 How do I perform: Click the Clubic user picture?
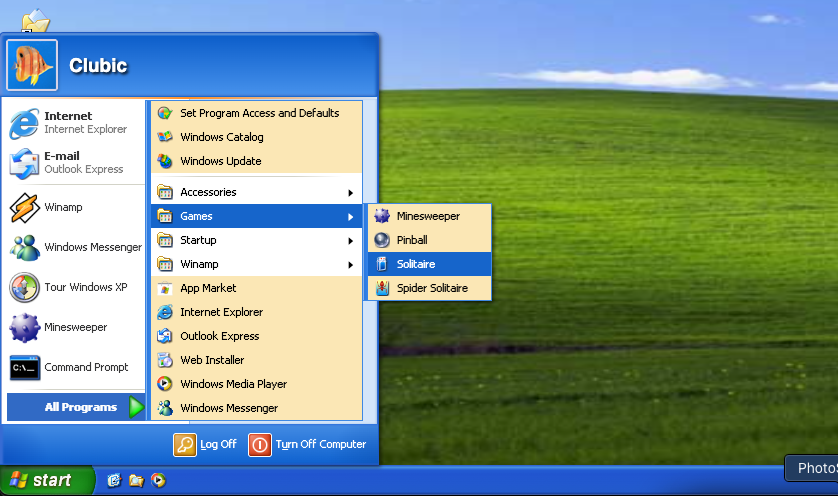[32, 65]
